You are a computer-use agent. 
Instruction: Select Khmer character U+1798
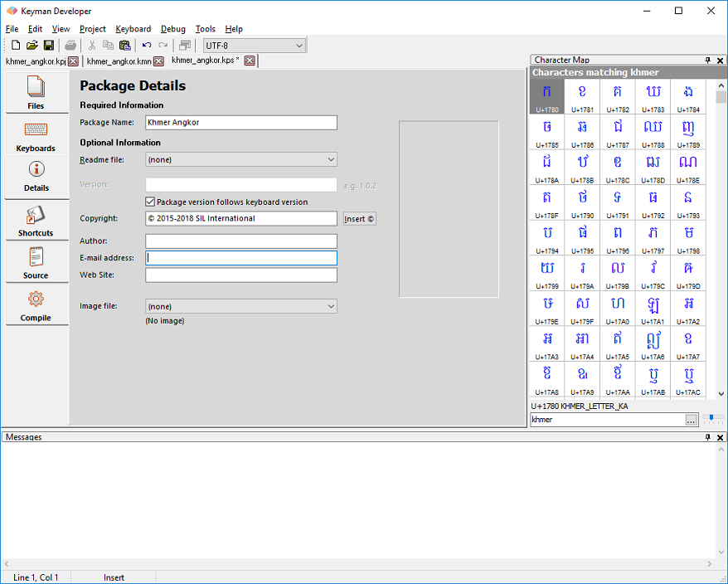[688, 237]
